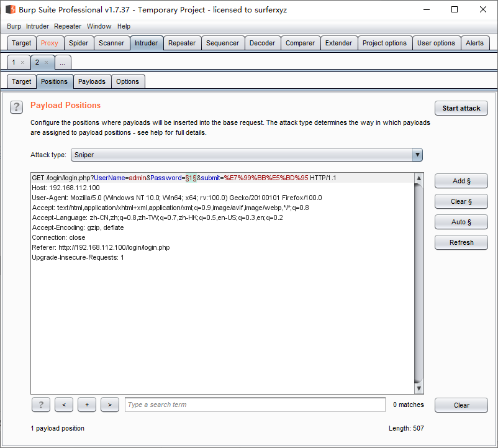Switch to the Extender tab

pos(338,43)
